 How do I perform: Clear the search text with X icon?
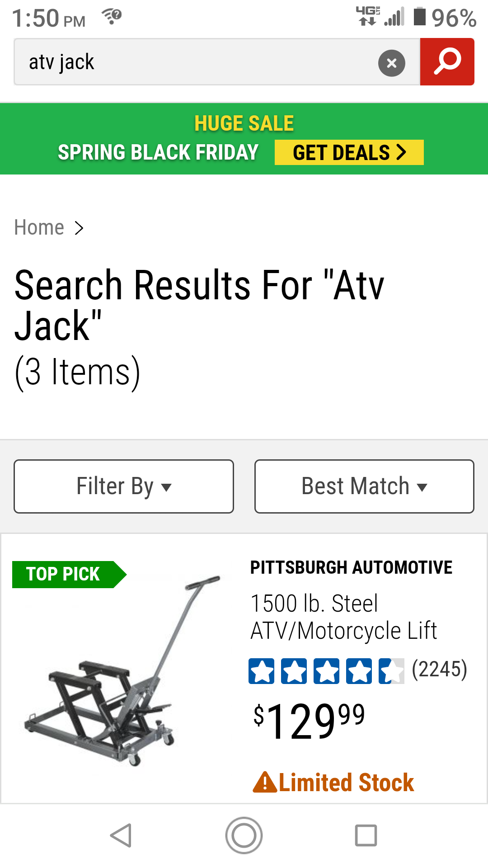[391, 63]
